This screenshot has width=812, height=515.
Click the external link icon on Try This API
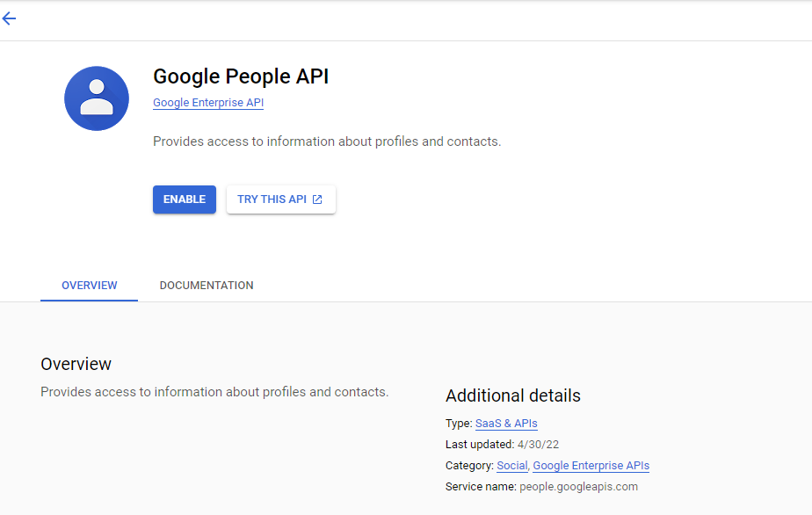click(317, 199)
